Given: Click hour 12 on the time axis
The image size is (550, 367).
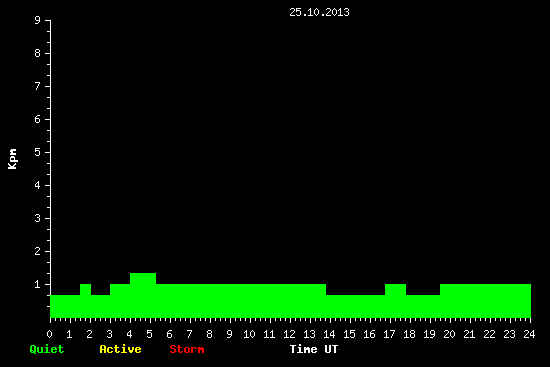Looking at the screenshot, I should point(289,334).
